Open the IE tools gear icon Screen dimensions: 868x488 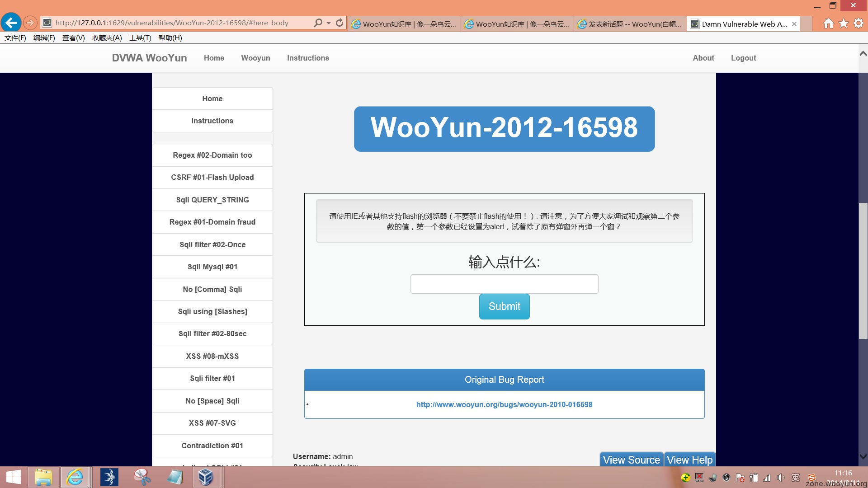coord(858,23)
